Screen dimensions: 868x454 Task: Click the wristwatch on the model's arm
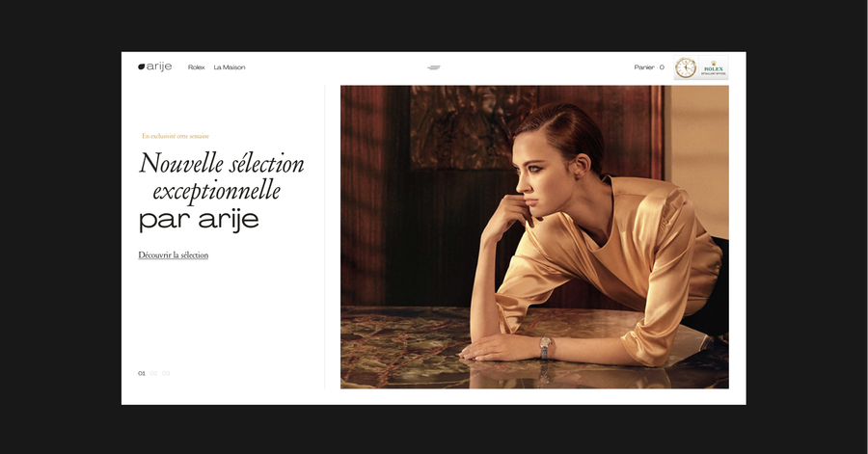coord(545,347)
